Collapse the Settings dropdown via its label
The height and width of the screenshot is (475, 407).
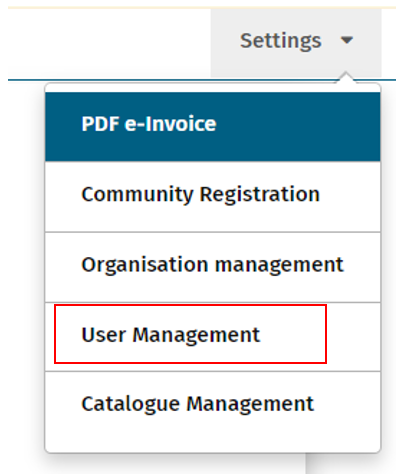(x=281, y=41)
